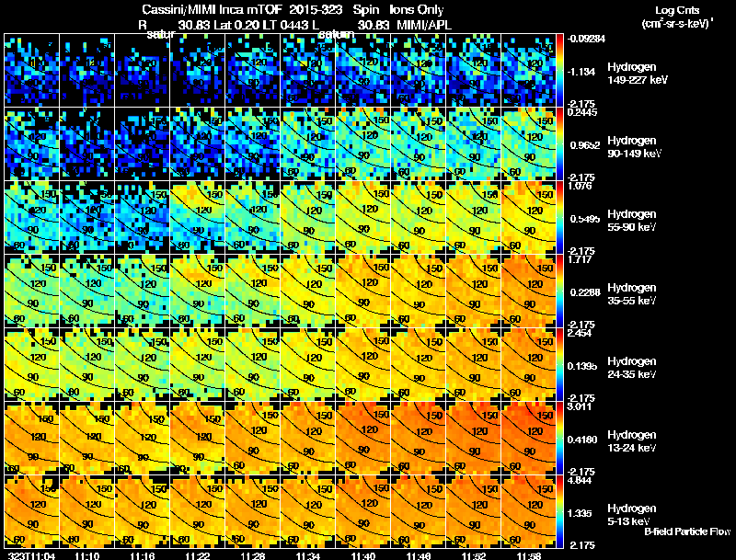Select the 5-13 keV panel at 11:58
This screenshot has width=736, height=560.
click(529, 512)
